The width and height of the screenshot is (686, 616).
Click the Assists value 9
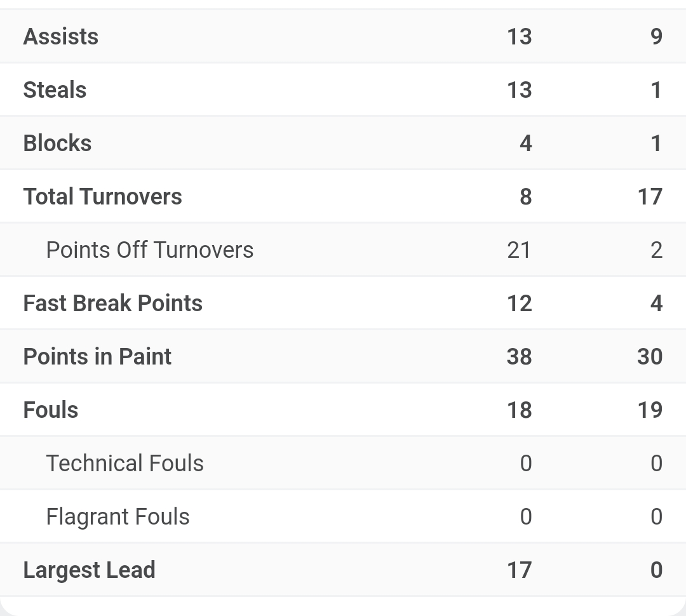coord(656,36)
